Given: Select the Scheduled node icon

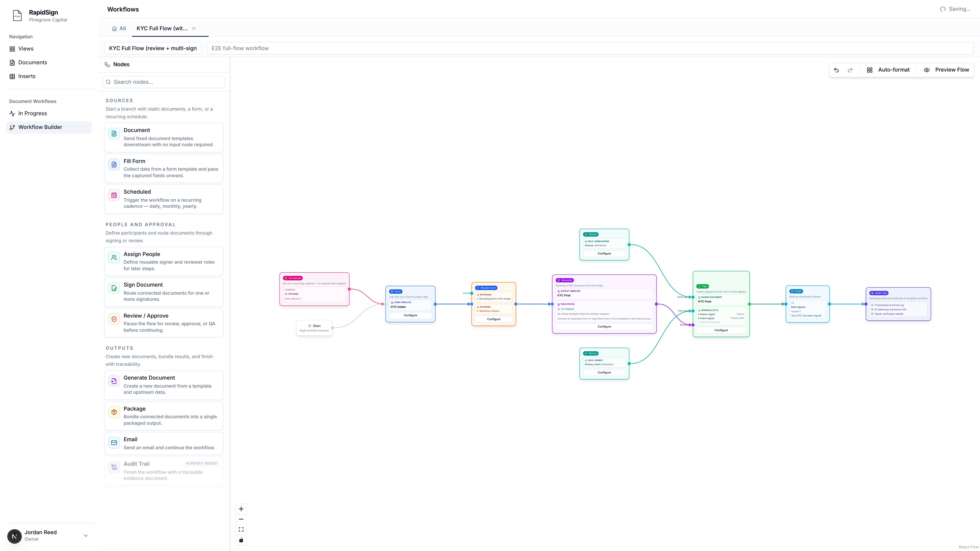Looking at the screenshot, I should click(x=114, y=196).
